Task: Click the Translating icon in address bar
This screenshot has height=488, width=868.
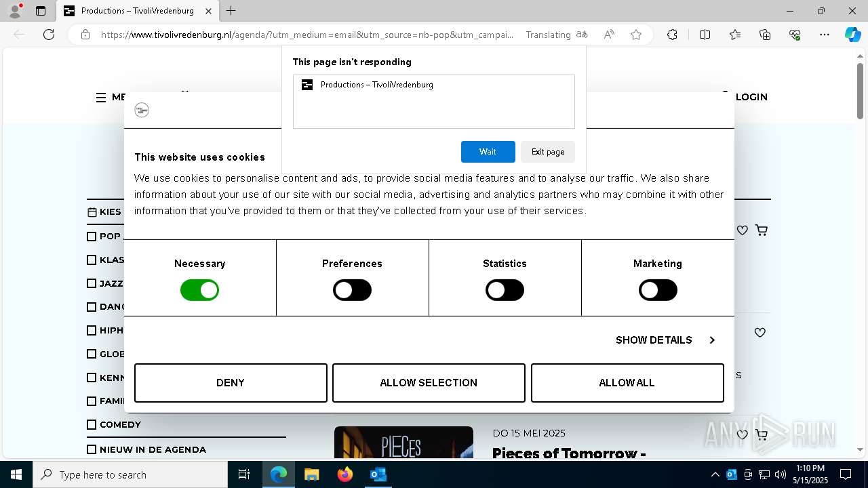Action: pos(582,35)
